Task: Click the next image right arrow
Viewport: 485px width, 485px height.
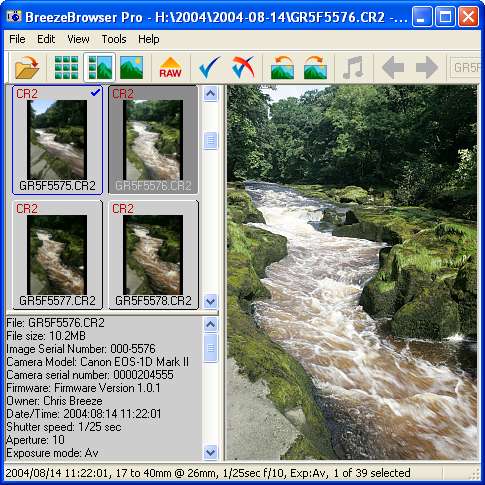Action: [426, 67]
